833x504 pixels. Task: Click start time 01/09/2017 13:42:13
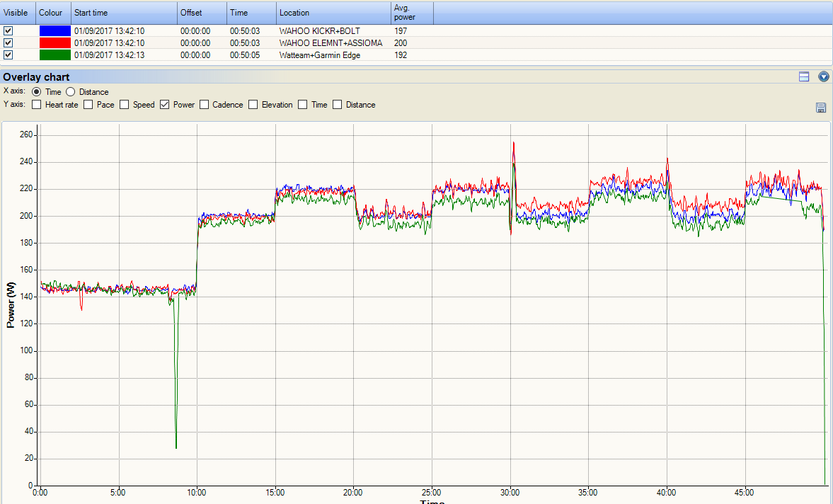coord(109,55)
